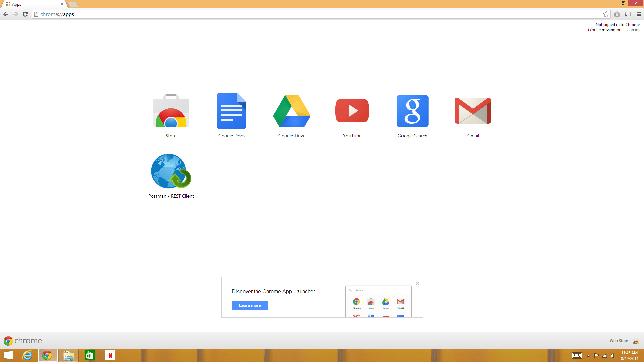Open Postman - REST Client app
The image size is (644, 362).
pos(171,171)
